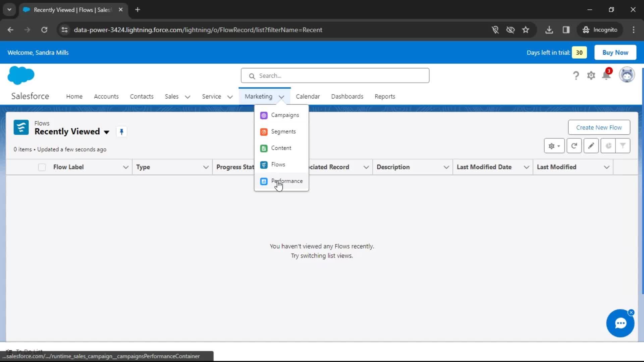Image resolution: width=644 pixels, height=362 pixels.
Task: Open the user profile avatar
Action: point(627,75)
